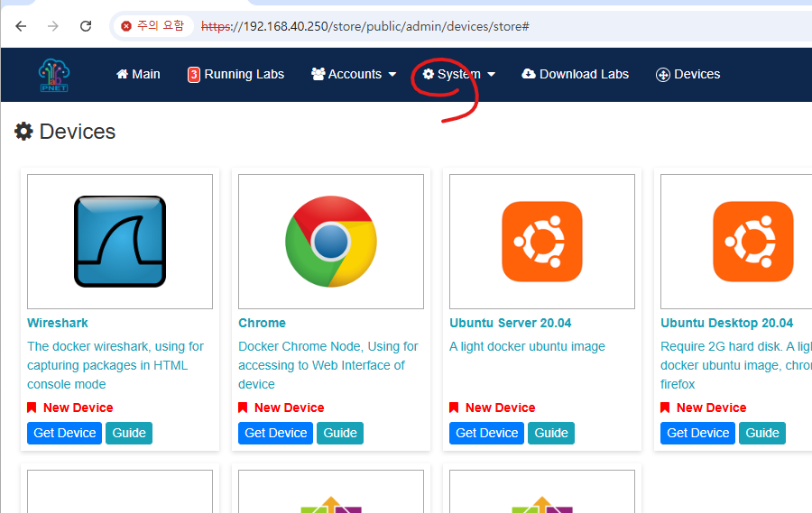This screenshot has width=812, height=513.
Task: Go back with the browser back arrow
Action: click(21, 26)
